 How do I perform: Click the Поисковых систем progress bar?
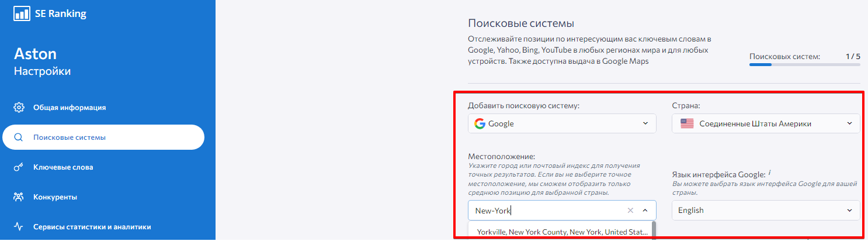(x=804, y=65)
